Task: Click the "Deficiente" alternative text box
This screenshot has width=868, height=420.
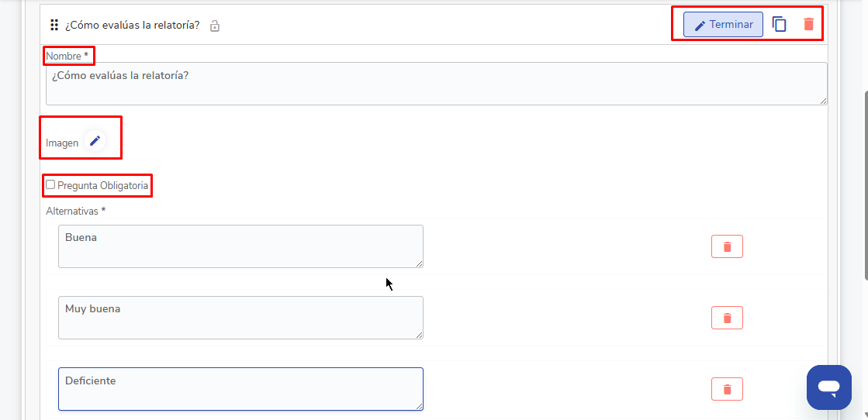Action: (240, 389)
